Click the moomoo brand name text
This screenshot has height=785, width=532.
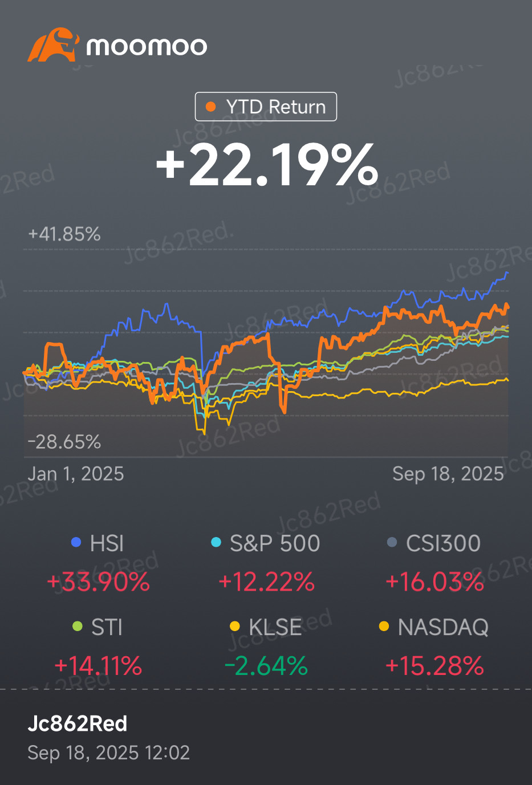point(147,46)
